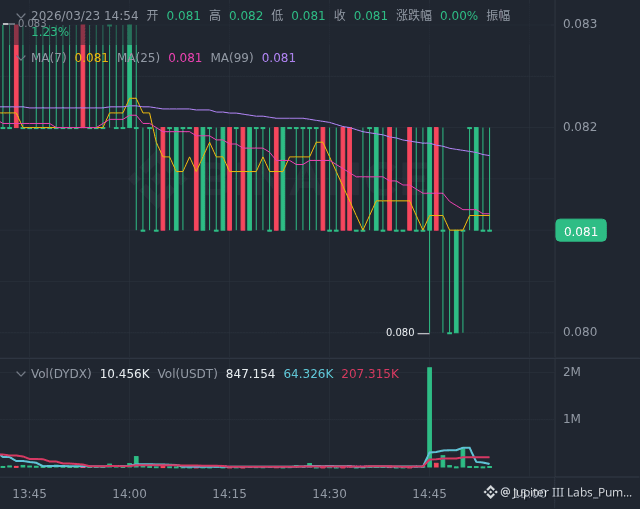Click the tall green volume spike bar
Screen dimensions: 640x509
[x=429, y=417]
